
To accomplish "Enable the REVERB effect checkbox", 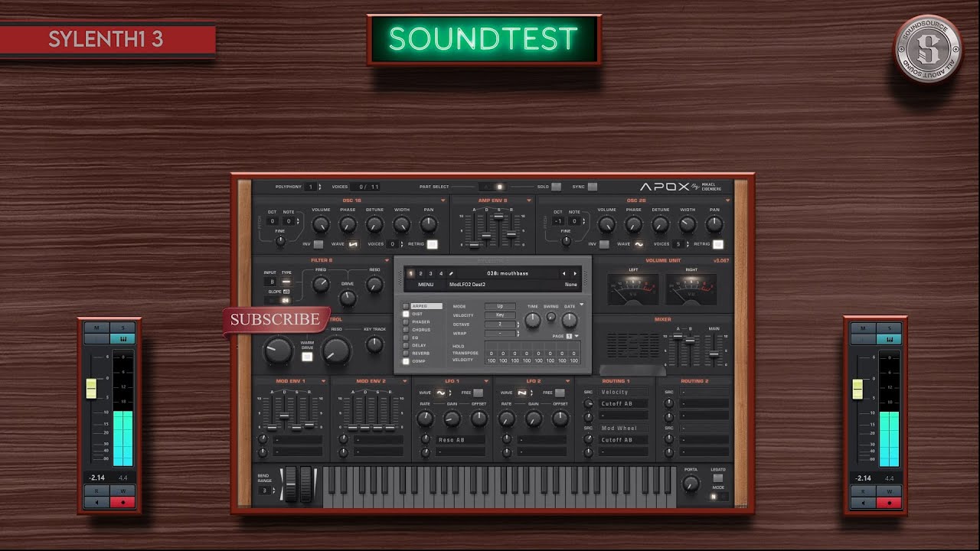I will [406, 354].
